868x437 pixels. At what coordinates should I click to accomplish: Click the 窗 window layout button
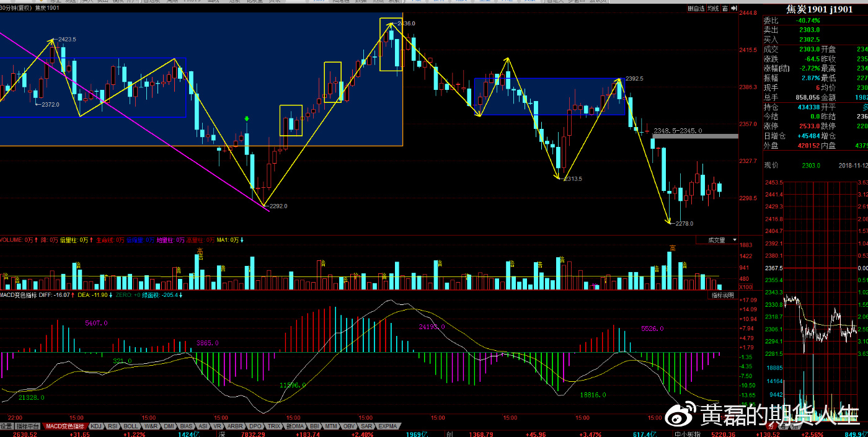click(x=725, y=9)
